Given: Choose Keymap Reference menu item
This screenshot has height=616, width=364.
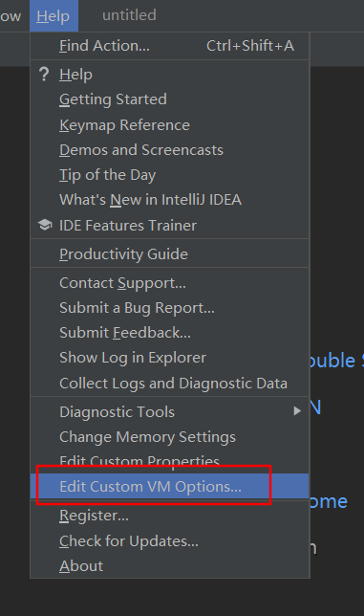Looking at the screenshot, I should pos(170,125).
